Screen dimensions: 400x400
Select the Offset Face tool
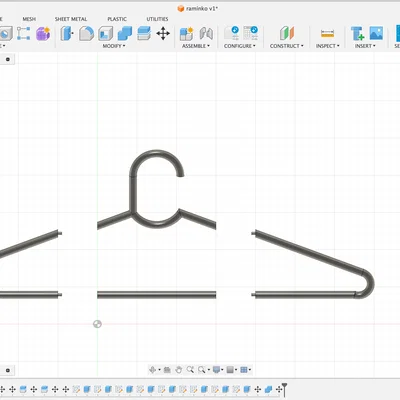click(144, 34)
